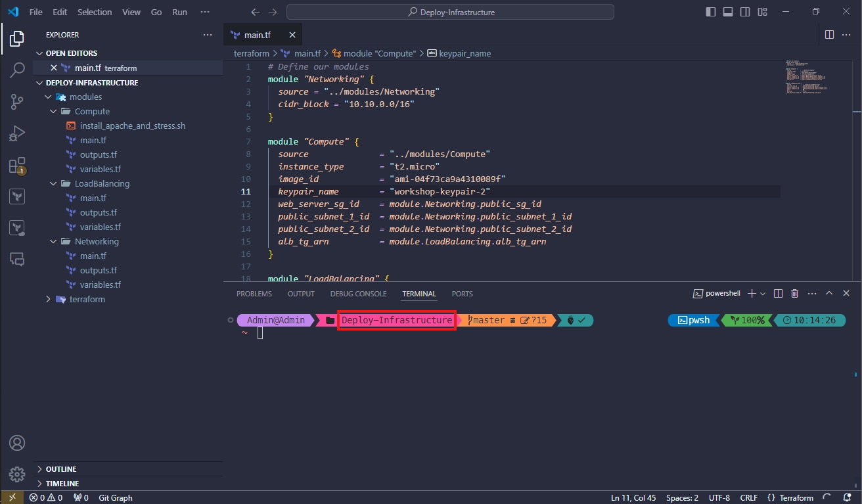The width and height of the screenshot is (862, 504).
Task: Expand the Outline section
Action: (128, 469)
